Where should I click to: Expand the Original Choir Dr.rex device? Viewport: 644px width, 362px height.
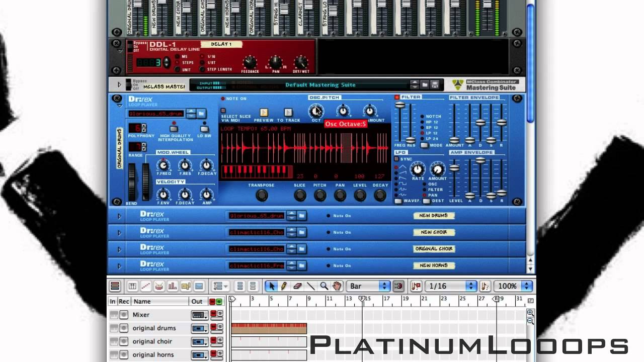coord(119,249)
